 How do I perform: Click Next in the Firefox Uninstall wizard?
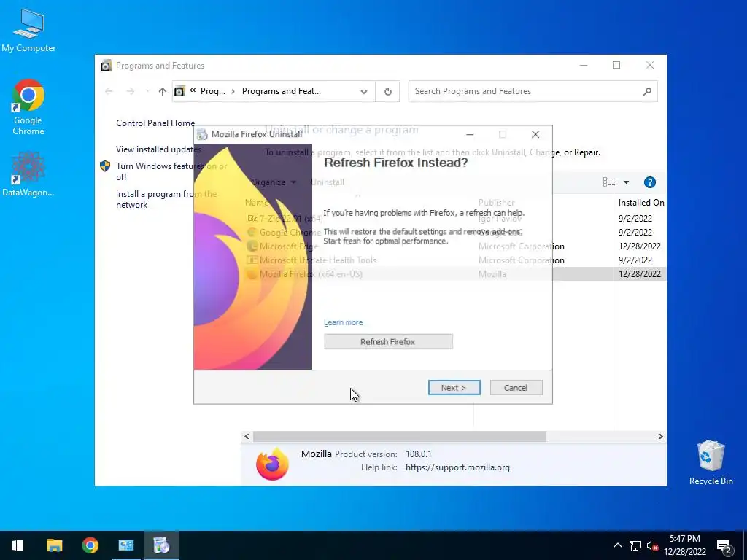pyautogui.click(x=454, y=388)
